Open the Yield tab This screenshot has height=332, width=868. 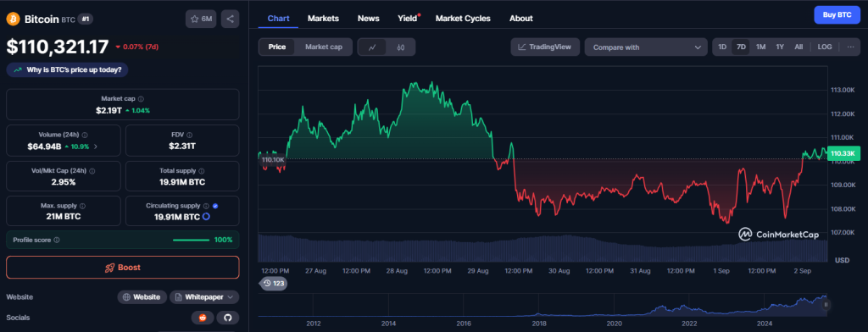tap(408, 19)
